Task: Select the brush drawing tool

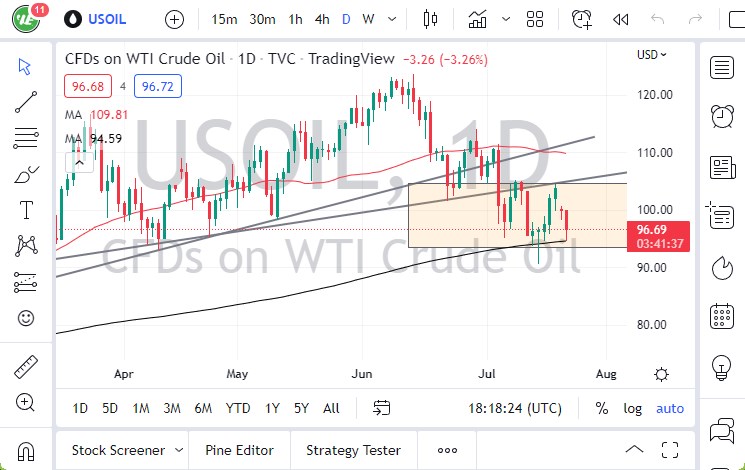Action: coord(27,174)
